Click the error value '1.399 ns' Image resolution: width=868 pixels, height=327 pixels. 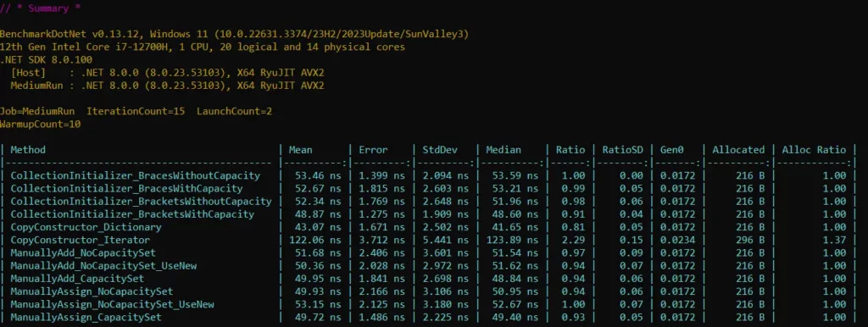[381, 175]
